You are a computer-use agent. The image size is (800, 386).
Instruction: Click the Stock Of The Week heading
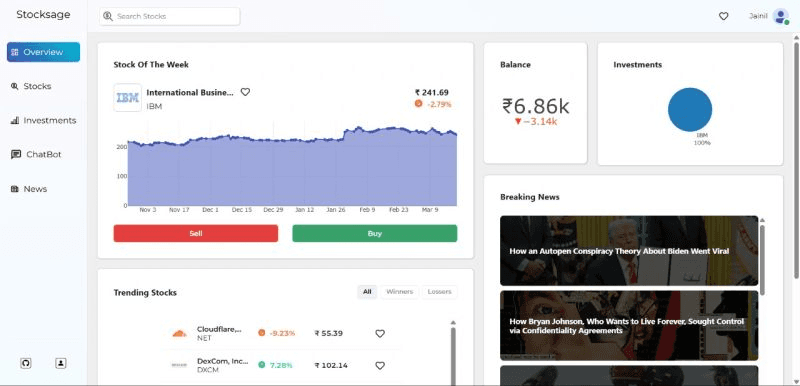pos(151,65)
